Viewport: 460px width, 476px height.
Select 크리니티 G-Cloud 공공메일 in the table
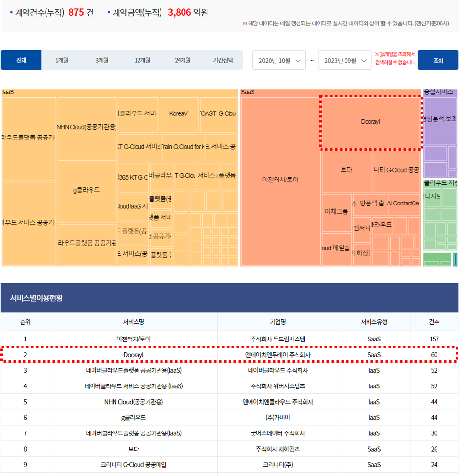coord(134,465)
